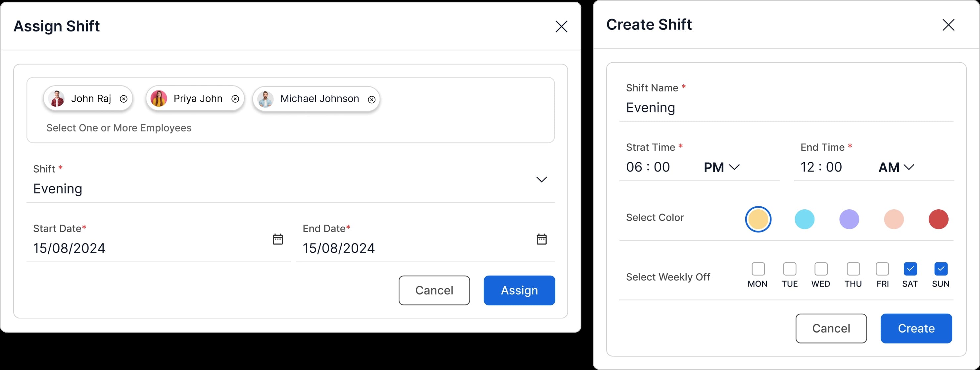
Task: Click the Create button
Action: click(916, 328)
